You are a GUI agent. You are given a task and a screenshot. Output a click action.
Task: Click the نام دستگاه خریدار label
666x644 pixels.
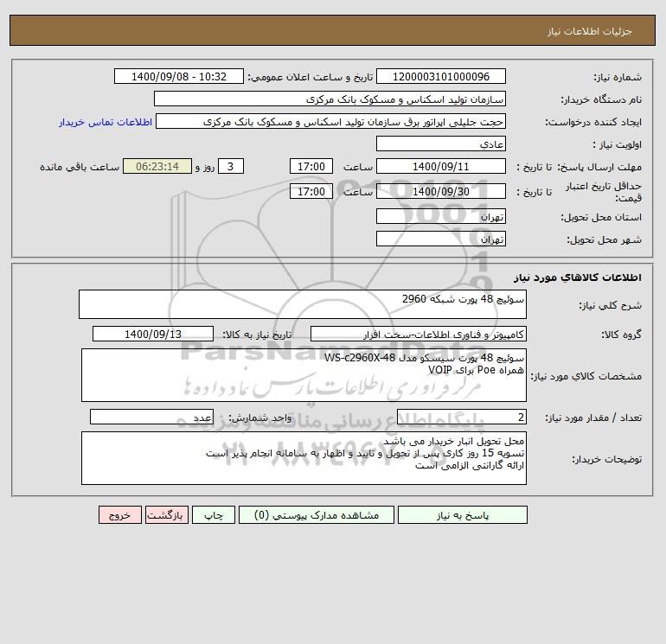[601, 99]
